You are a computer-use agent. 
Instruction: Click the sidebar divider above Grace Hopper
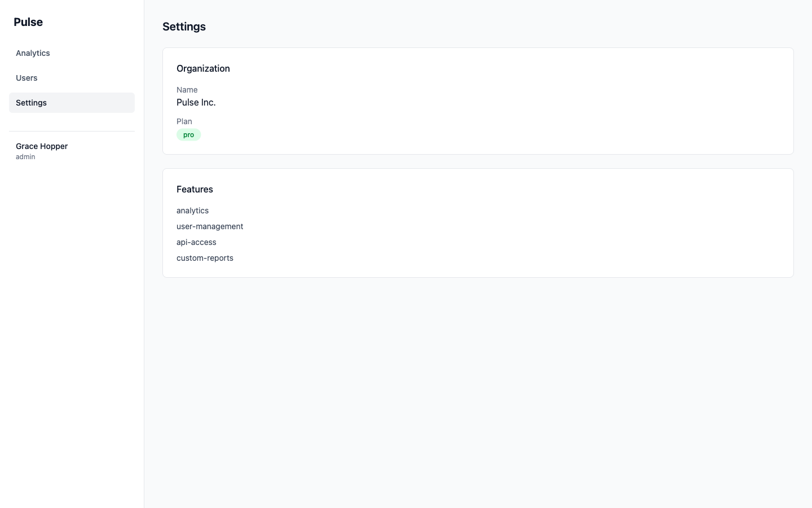click(72, 132)
